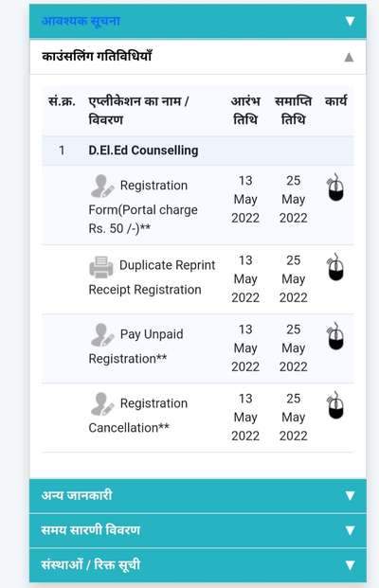The height and width of the screenshot is (588, 379).
Task: Click mouse icon for Registration Form row
Action: point(335,187)
